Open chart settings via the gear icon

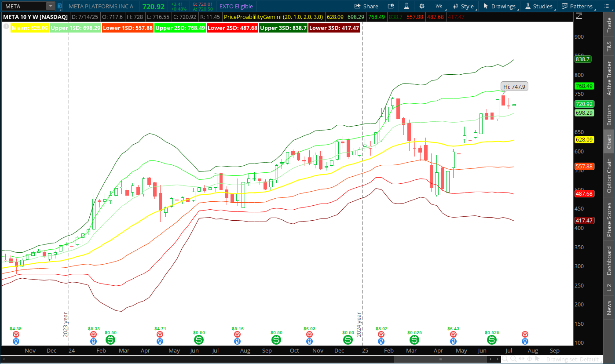click(x=422, y=6)
